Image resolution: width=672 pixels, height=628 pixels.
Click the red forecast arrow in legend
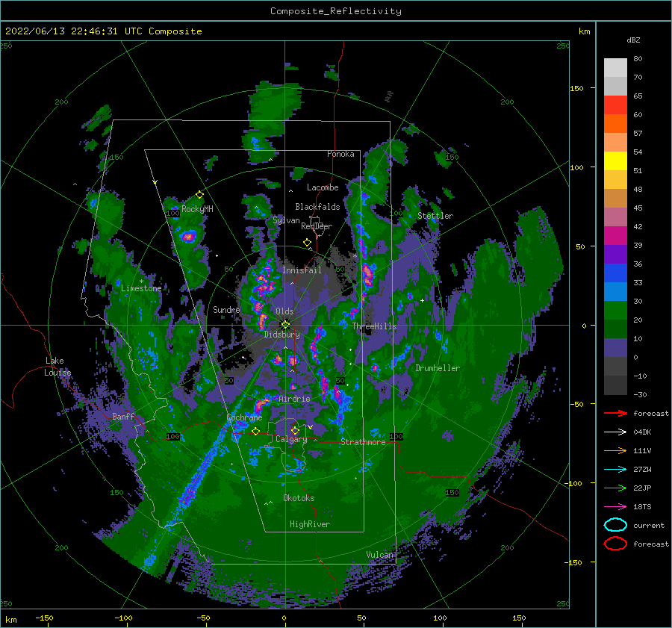(615, 413)
